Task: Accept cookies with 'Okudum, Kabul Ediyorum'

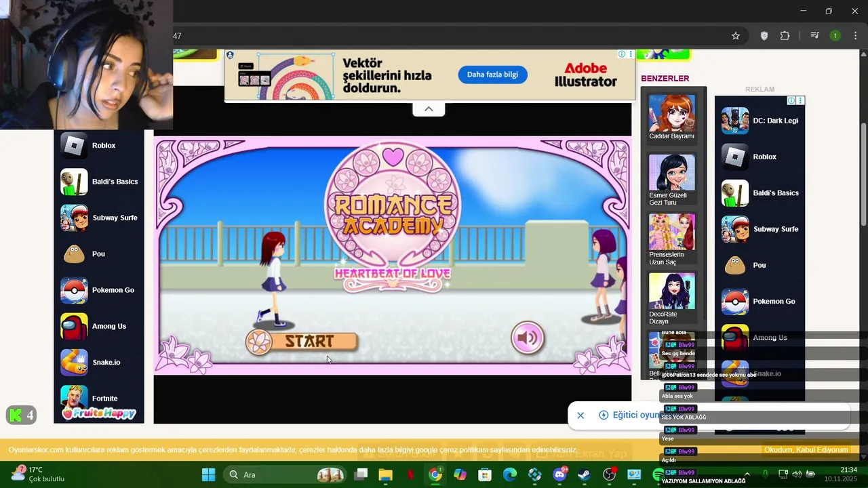Action: pos(806,450)
